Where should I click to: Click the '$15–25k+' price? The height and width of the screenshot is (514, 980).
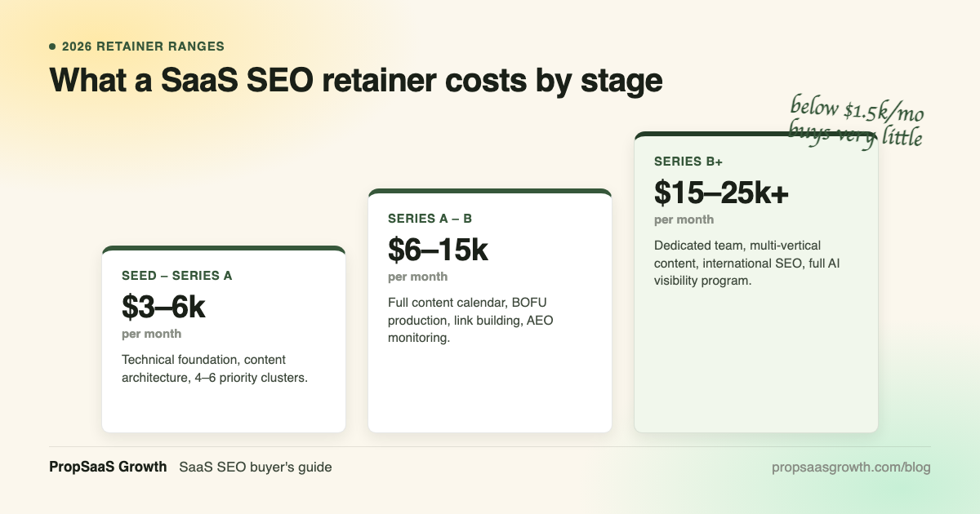pyautogui.click(x=721, y=192)
